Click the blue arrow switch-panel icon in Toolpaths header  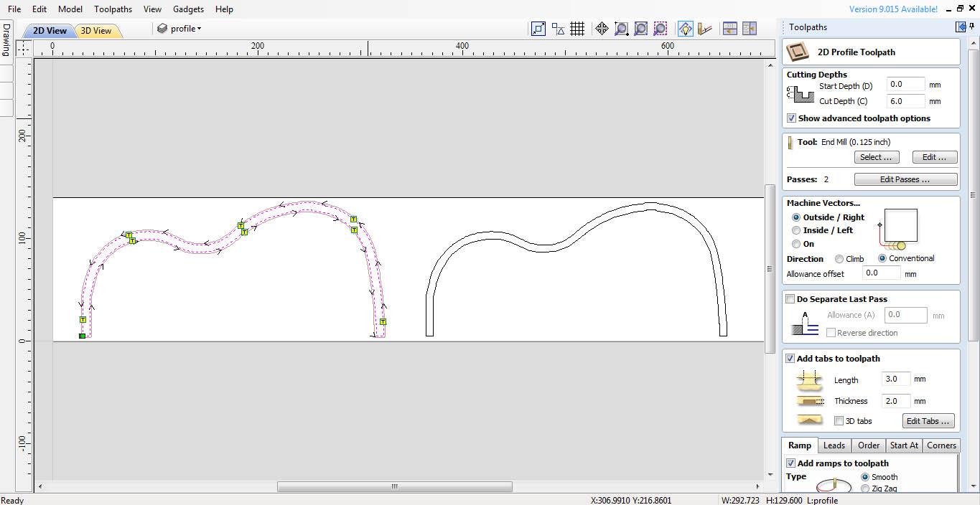(x=961, y=27)
